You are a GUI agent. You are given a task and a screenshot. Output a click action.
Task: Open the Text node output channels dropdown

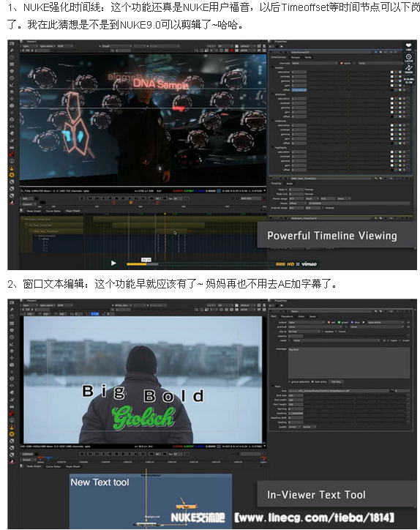point(306,322)
